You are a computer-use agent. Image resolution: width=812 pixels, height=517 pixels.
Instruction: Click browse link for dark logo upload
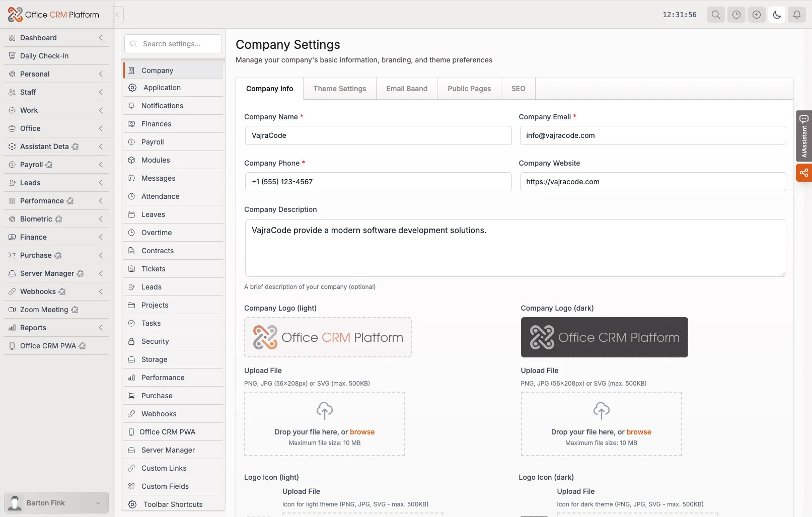[x=639, y=432]
